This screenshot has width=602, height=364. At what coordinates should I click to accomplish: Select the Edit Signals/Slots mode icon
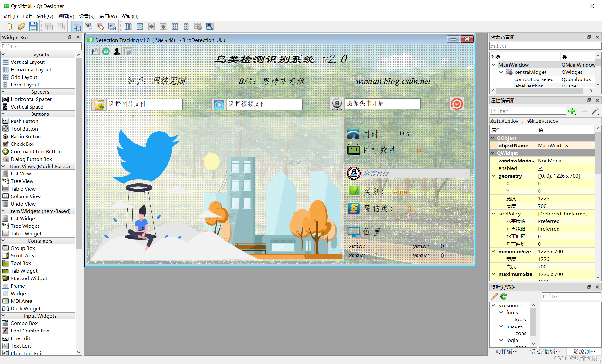pos(89,26)
